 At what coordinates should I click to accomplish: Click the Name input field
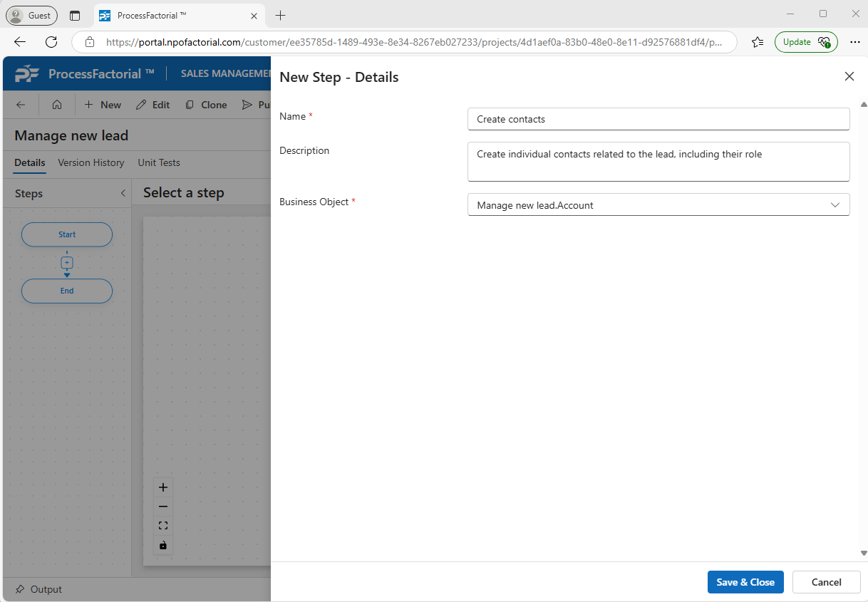pos(658,119)
